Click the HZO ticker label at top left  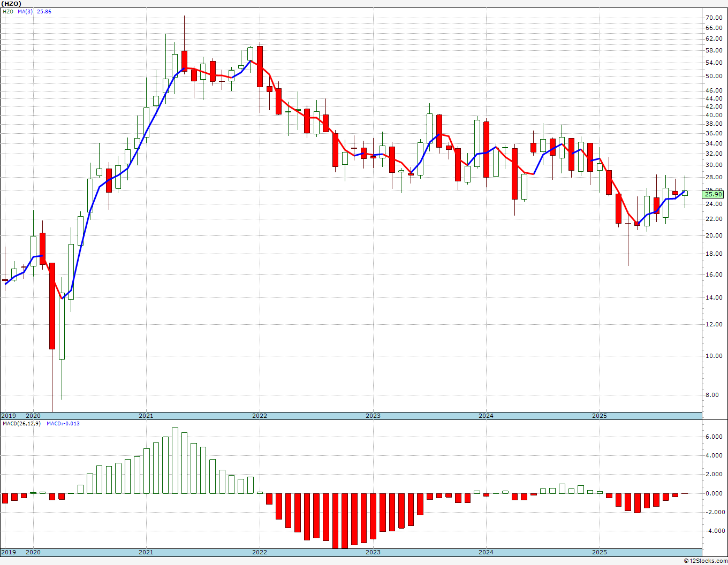7,11
